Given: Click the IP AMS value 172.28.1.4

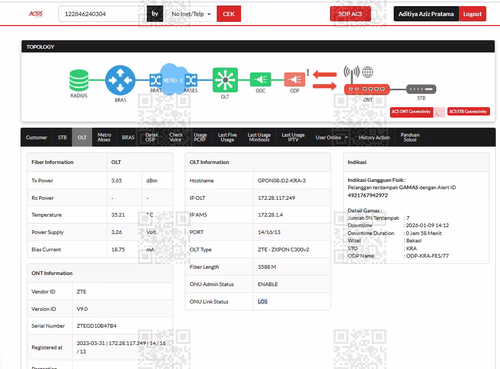Looking at the screenshot, I should pos(270,215).
